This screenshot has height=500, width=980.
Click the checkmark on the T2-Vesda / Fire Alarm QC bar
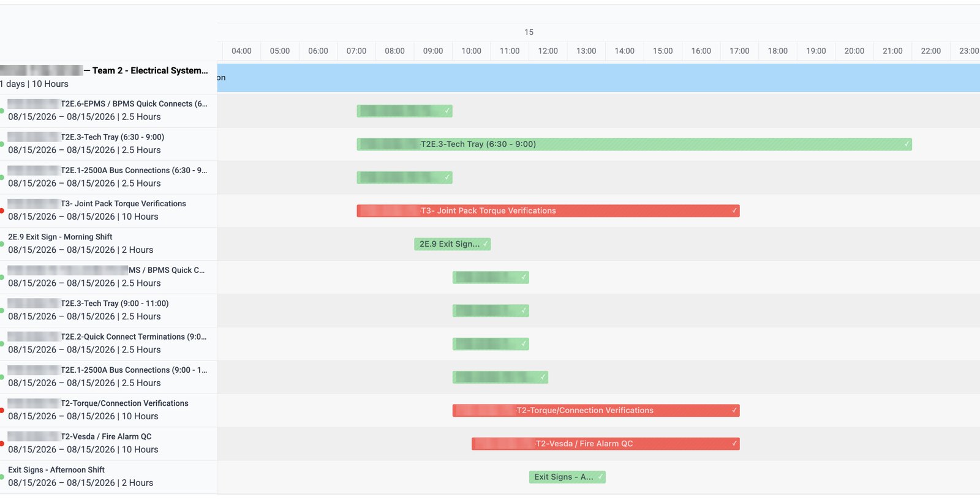click(x=734, y=444)
